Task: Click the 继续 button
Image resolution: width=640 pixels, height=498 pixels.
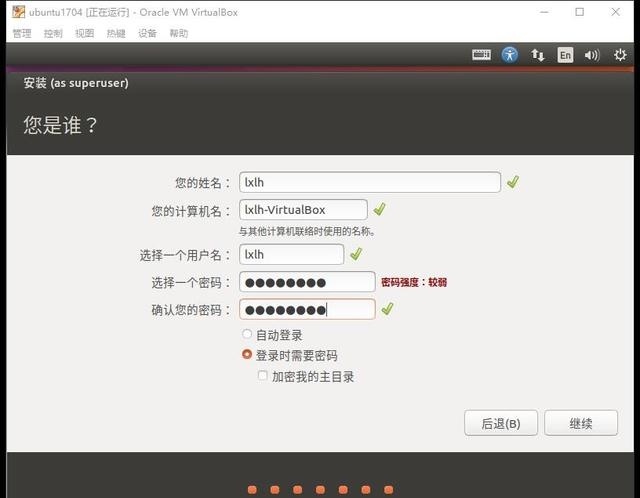Action: (581, 423)
